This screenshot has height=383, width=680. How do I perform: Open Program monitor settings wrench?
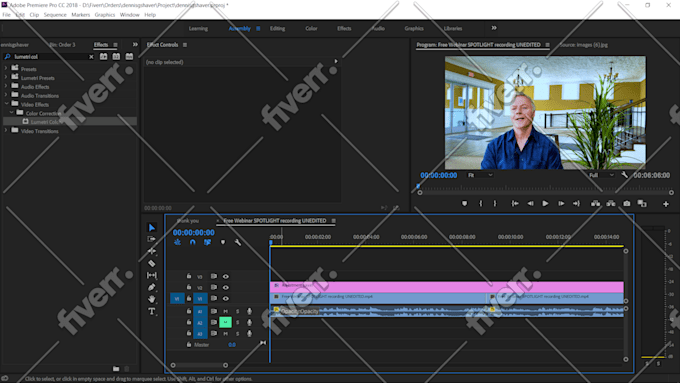pyautogui.click(x=624, y=175)
